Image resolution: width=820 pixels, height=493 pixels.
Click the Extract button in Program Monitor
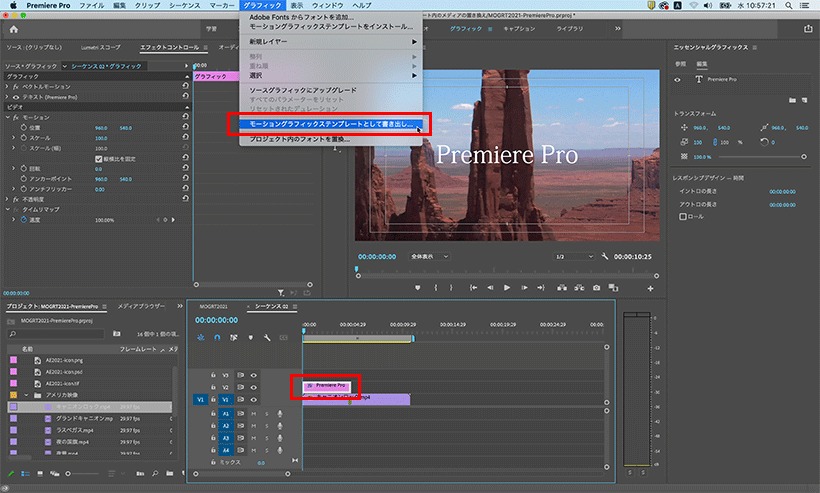pos(579,288)
